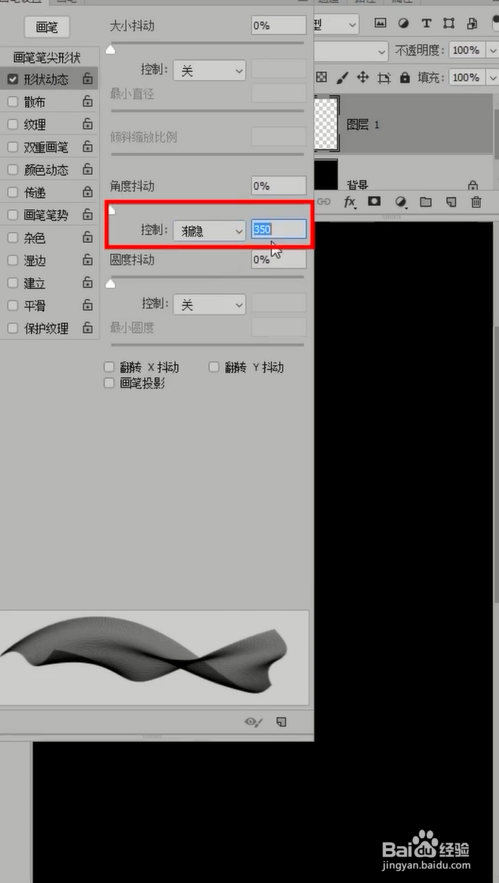Open 控制 dropdown under 圆度抖动
The height and width of the screenshot is (883, 499).
pyautogui.click(x=210, y=305)
